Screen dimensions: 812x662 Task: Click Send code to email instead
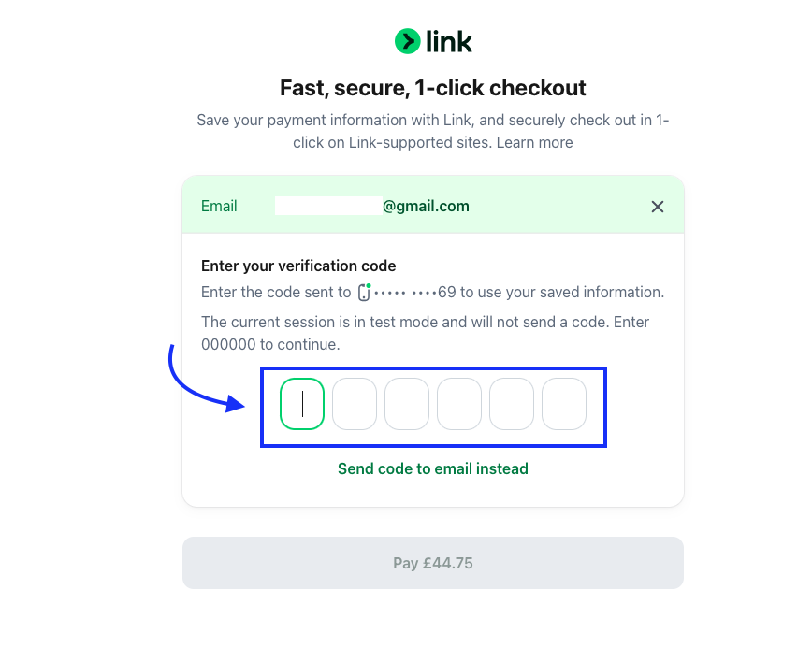click(x=433, y=468)
